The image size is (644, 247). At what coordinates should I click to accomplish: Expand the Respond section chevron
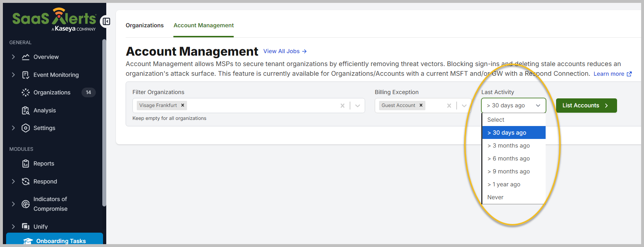click(13, 182)
